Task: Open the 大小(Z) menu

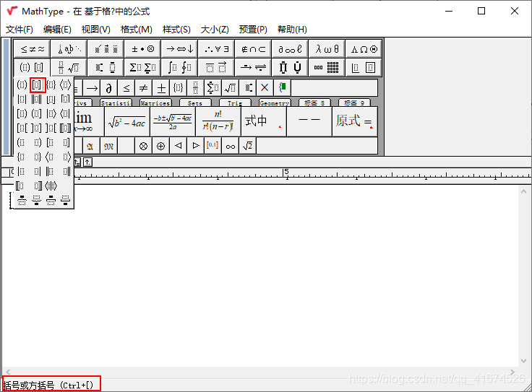Action: (215, 29)
